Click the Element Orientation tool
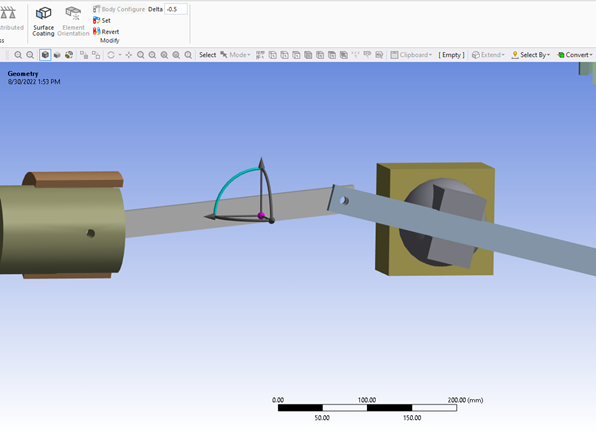596x432 pixels. click(x=73, y=21)
